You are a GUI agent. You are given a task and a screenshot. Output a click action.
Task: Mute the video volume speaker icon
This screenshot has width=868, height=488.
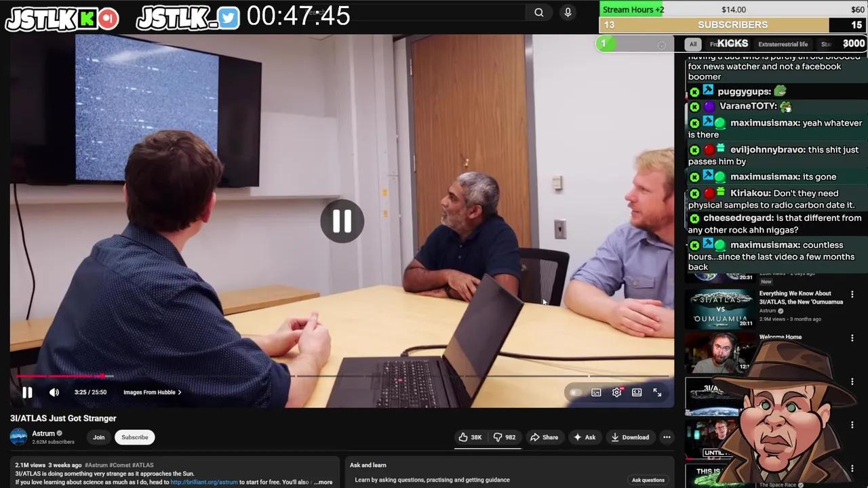point(54,392)
